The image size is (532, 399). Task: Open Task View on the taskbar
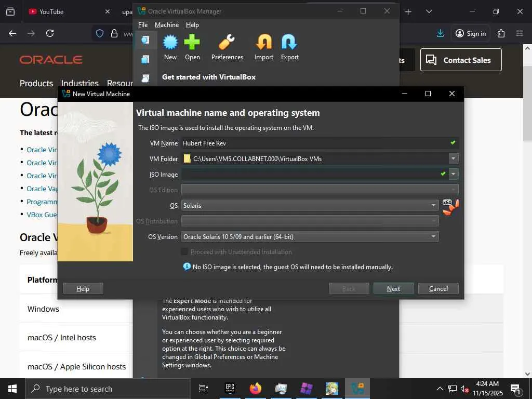(203, 389)
